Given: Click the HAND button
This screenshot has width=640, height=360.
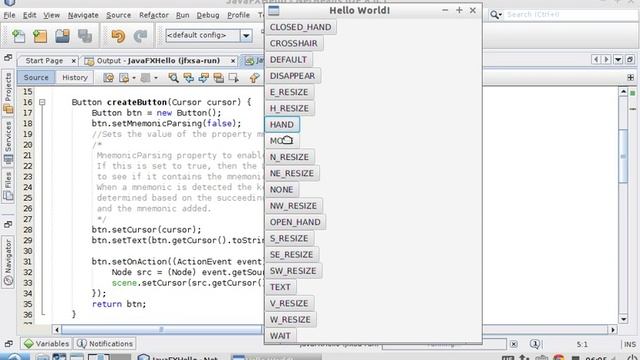Looking at the screenshot, I should (x=282, y=124).
